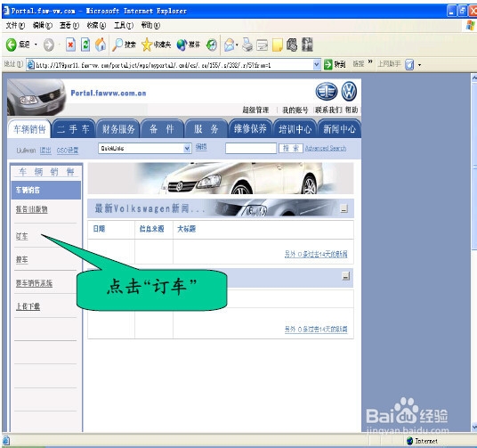Screen dimensions: 477x448
Task: Open the mail icon dropdown arrow
Action: [x=237, y=45]
